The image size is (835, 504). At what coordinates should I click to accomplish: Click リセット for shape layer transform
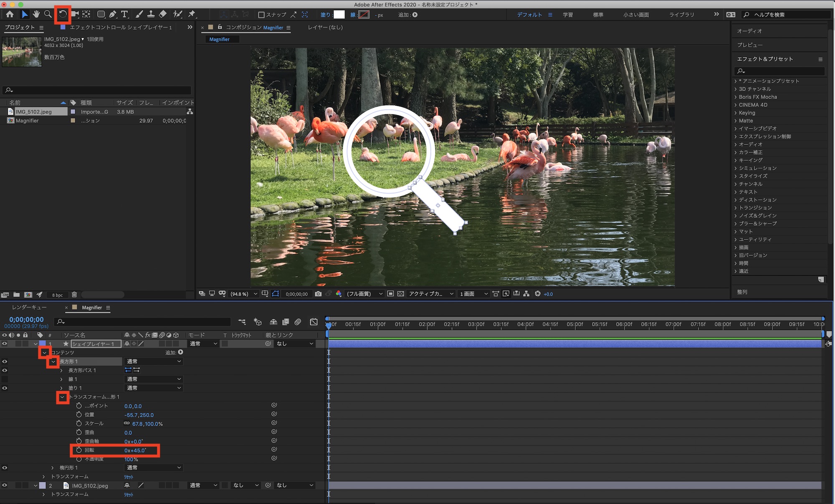(x=129, y=477)
